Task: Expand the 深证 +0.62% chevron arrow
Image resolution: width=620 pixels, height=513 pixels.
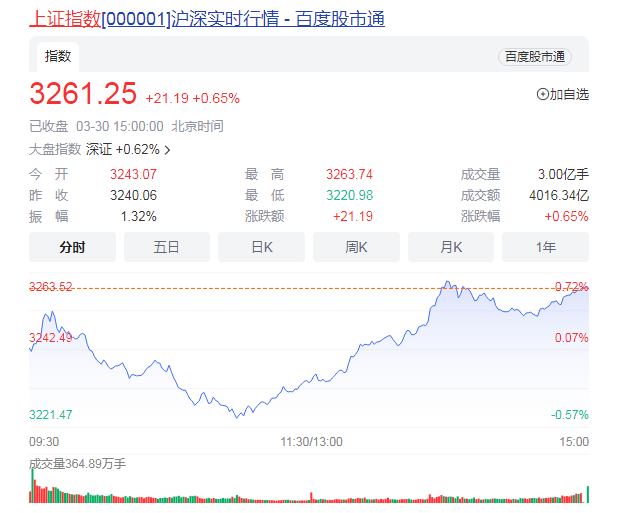Action: [x=167, y=150]
